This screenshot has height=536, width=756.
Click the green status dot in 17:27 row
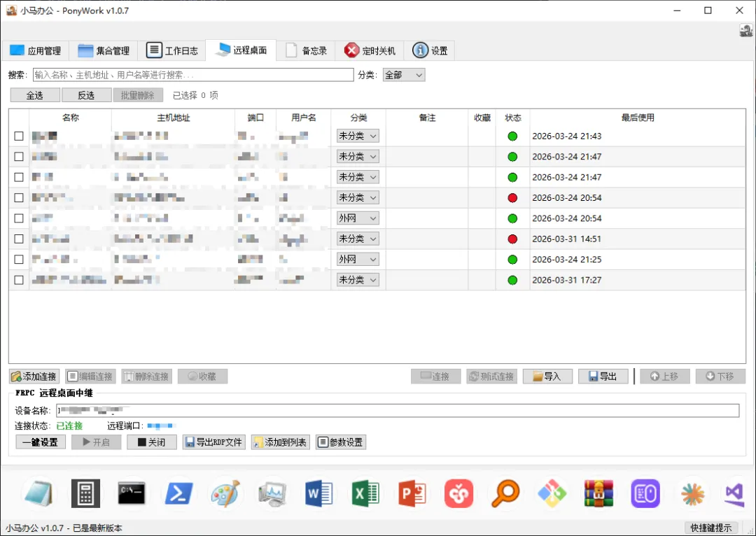pos(512,280)
